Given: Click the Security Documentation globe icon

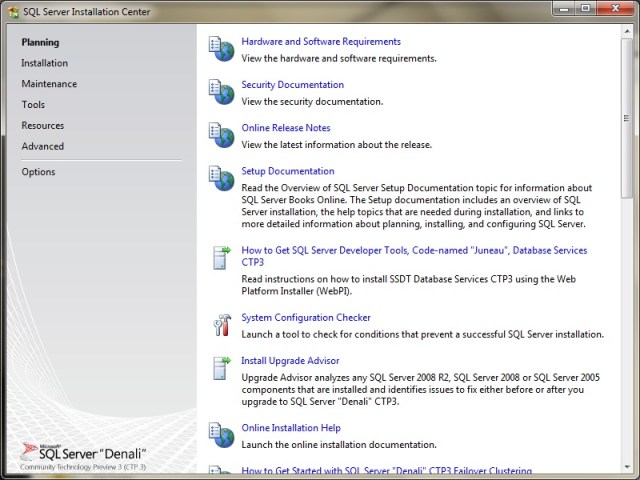Looking at the screenshot, I should pyautogui.click(x=221, y=91).
